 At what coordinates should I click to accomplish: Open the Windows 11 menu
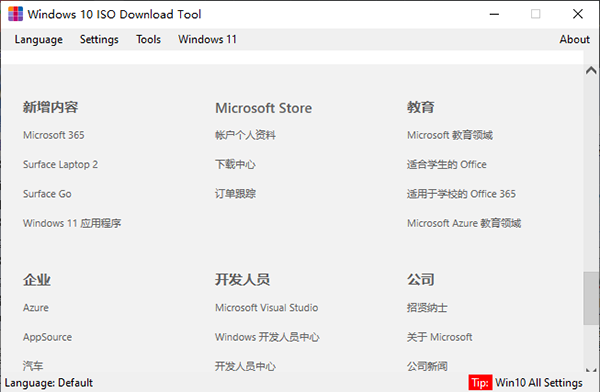(x=207, y=39)
